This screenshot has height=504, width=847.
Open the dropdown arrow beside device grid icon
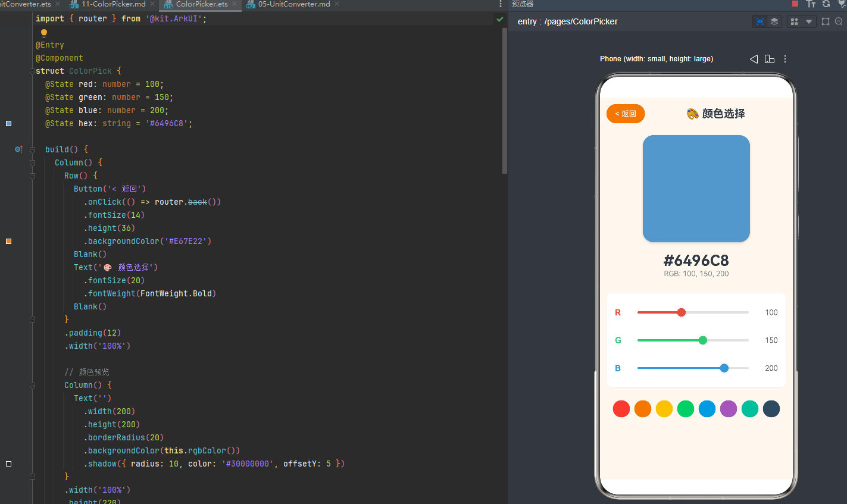pos(809,21)
